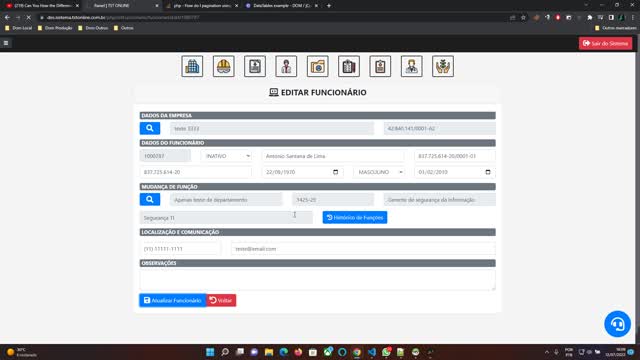Click the CNPJ field next to company name
640x360 pixels.
click(440, 128)
